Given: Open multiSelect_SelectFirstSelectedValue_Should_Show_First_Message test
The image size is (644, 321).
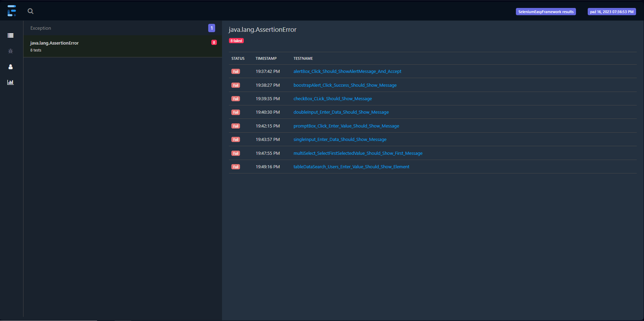Looking at the screenshot, I should click(x=358, y=153).
